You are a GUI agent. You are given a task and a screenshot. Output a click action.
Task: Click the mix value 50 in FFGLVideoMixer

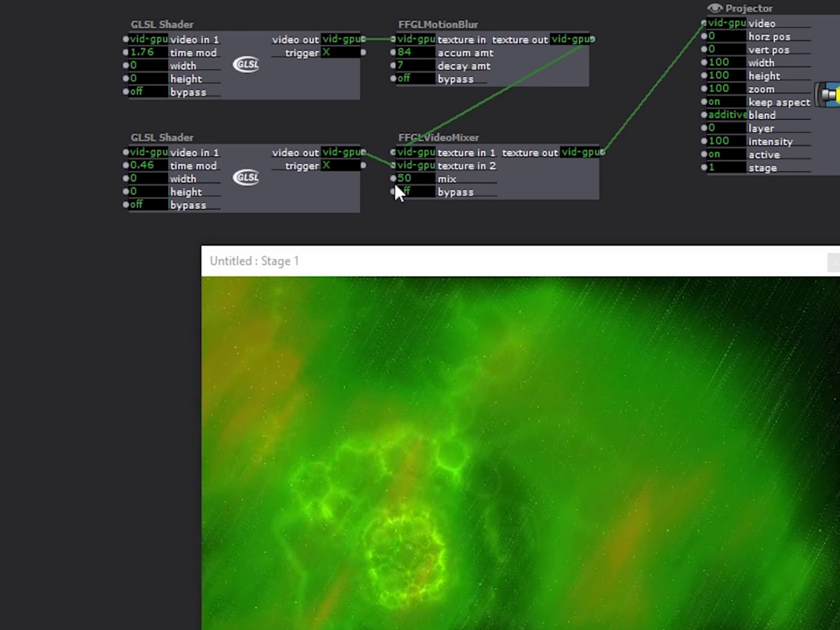click(414, 179)
